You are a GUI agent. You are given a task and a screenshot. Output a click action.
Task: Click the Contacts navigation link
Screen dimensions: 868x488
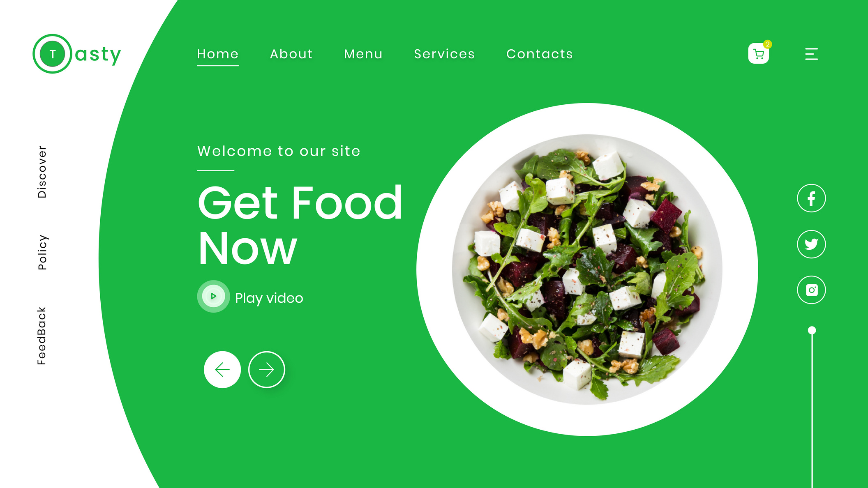pos(540,54)
